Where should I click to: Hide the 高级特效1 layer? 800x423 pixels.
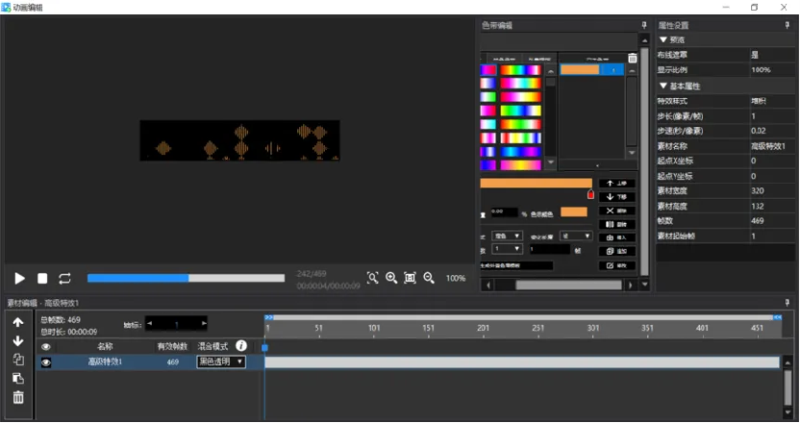tap(46, 362)
